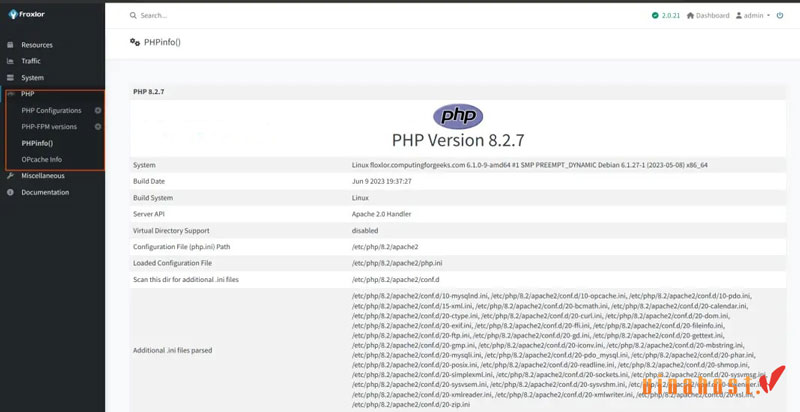Go to the Dashboard link
This screenshot has width=800, height=412.
[x=712, y=15]
